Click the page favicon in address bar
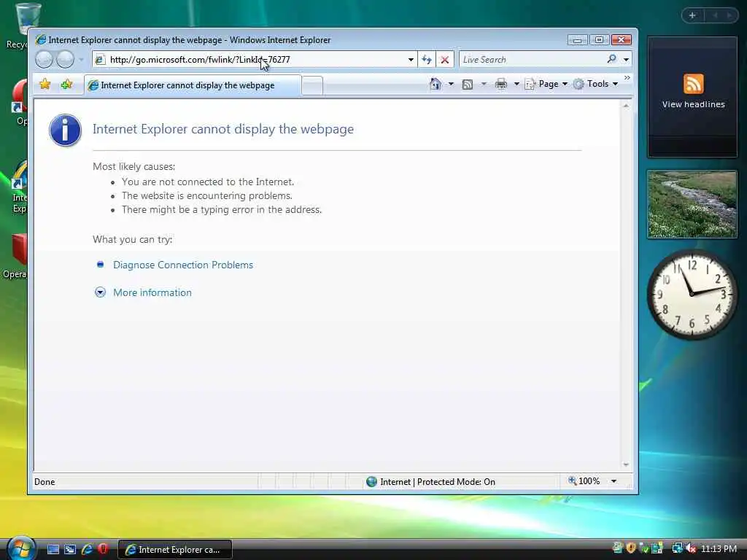The width and height of the screenshot is (747, 560). tap(99, 60)
